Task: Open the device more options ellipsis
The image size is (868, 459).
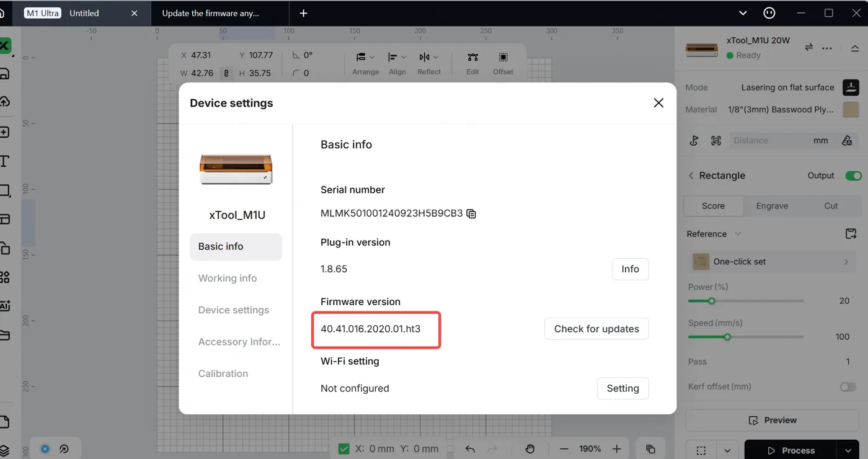Action: [x=827, y=48]
